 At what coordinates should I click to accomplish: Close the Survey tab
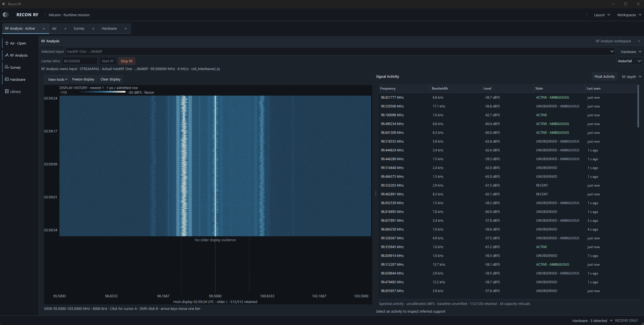click(93, 29)
